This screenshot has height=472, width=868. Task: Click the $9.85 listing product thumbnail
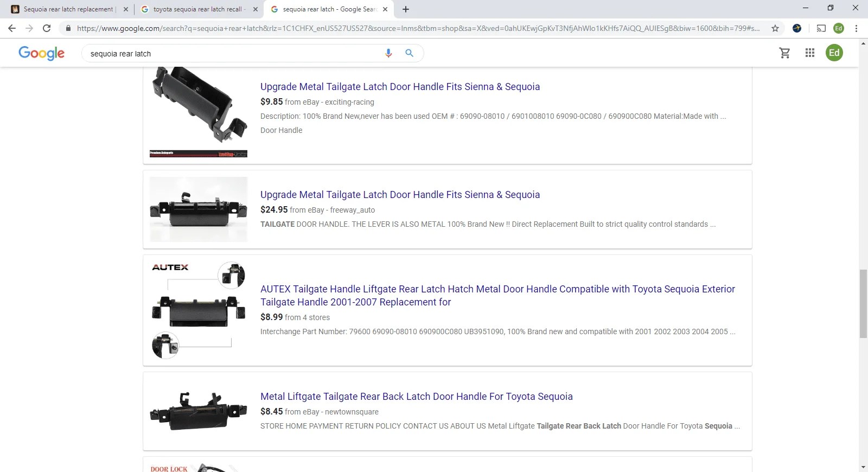tap(199, 112)
